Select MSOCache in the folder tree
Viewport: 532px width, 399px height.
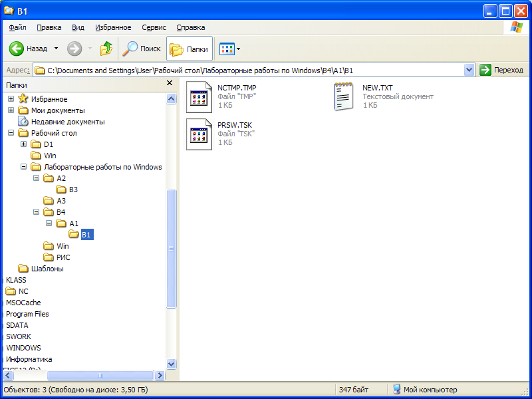pos(23,303)
